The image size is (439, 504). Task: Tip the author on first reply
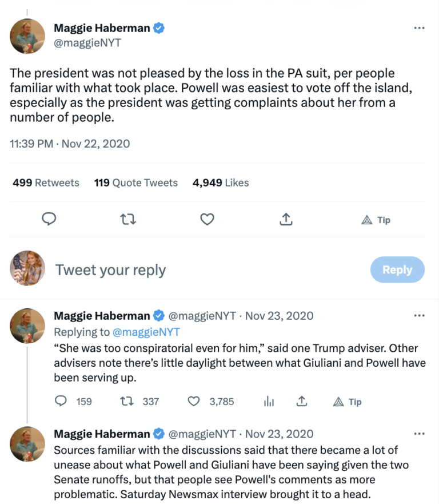347,402
